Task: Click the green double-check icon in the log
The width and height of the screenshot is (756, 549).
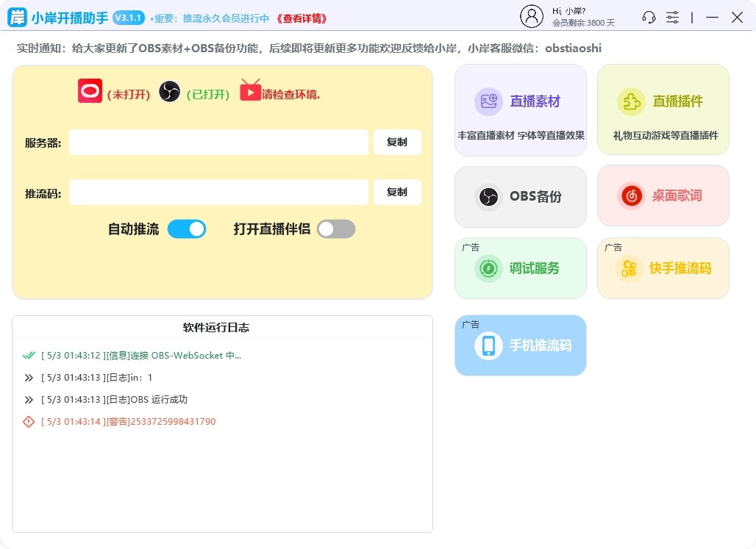Action: (x=29, y=355)
